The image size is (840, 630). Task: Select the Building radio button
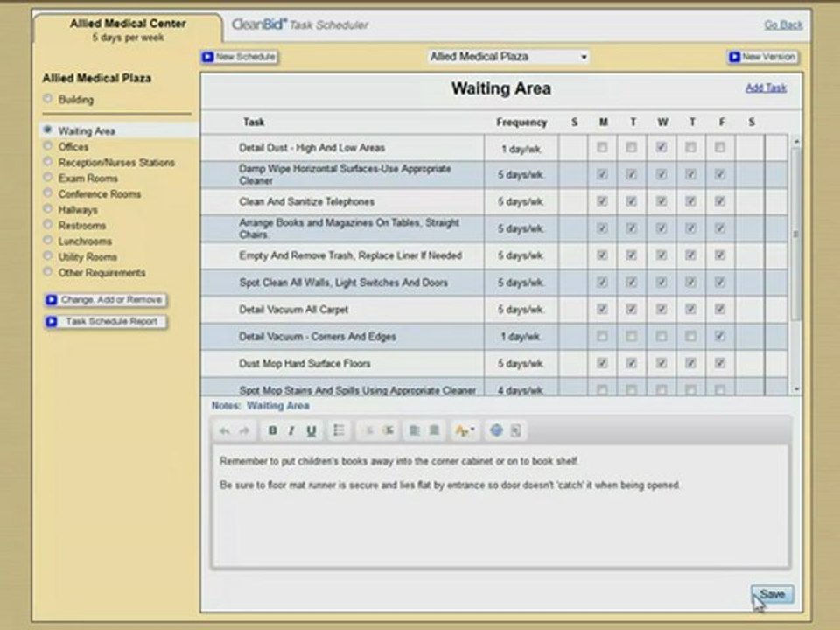(47, 99)
